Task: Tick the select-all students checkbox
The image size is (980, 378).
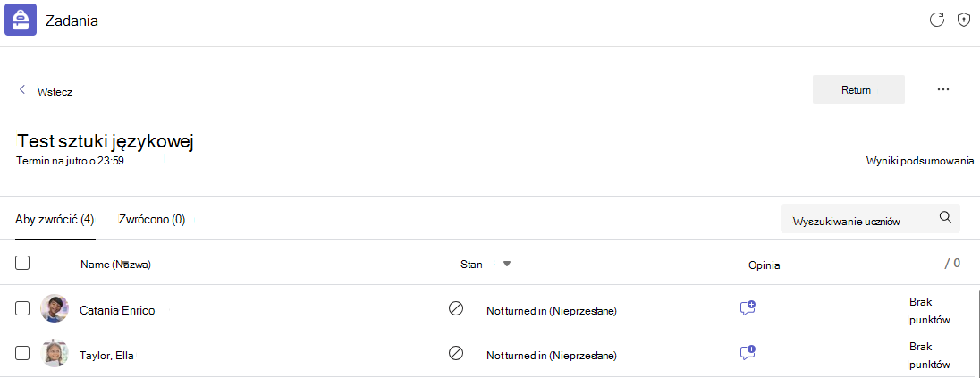Action: point(22,263)
